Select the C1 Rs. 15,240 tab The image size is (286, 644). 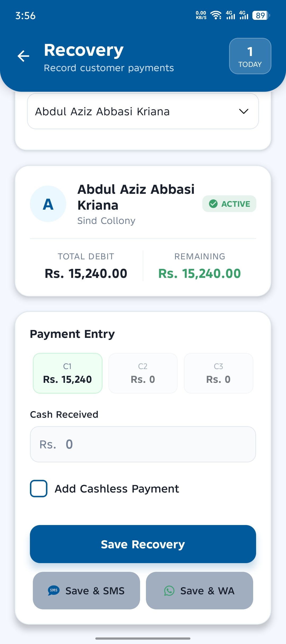[x=68, y=373]
